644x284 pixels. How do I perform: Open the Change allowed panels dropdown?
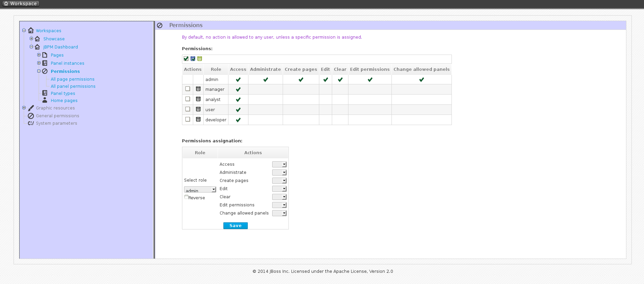[x=279, y=213]
